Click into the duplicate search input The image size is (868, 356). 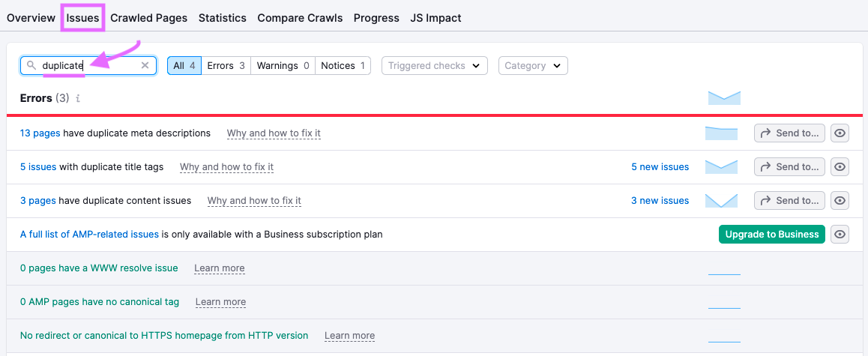coord(90,66)
